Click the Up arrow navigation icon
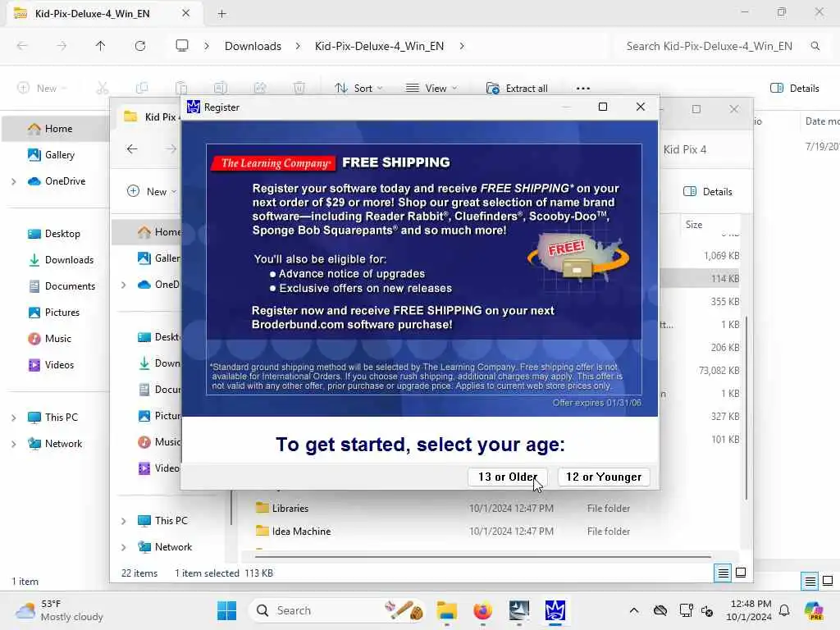Screen dimensions: 840x630 coord(100,46)
